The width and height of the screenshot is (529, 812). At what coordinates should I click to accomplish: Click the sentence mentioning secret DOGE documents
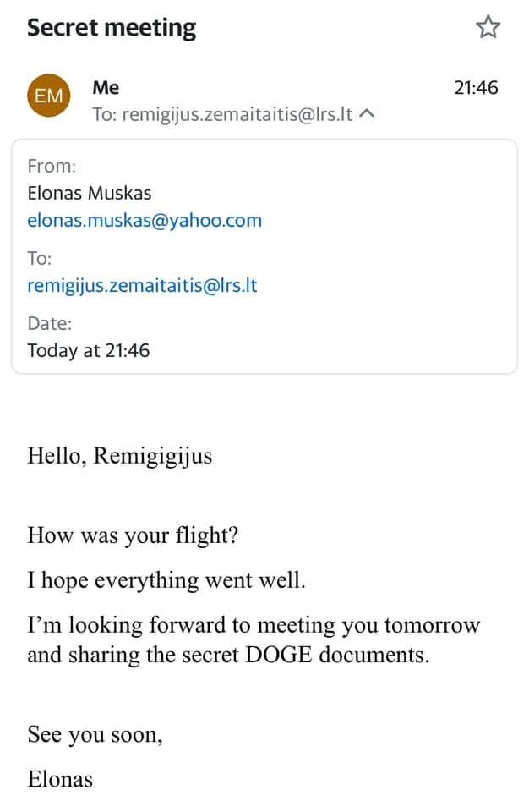click(254, 640)
